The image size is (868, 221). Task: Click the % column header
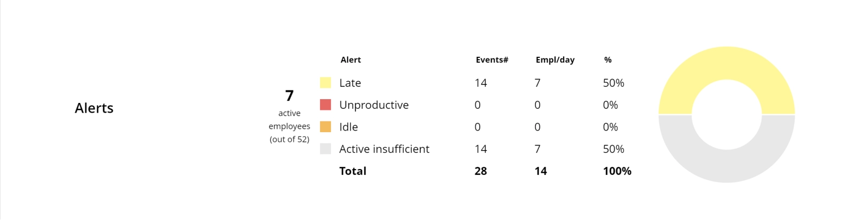pos(608,60)
